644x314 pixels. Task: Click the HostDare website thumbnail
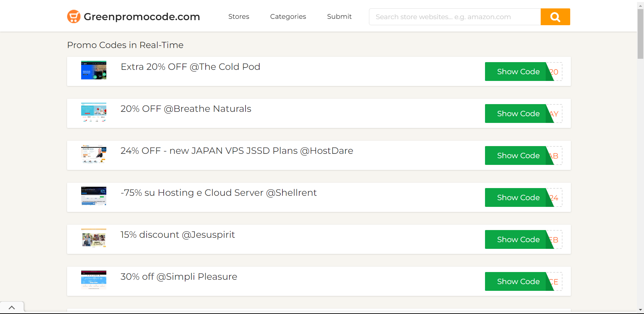click(x=94, y=154)
